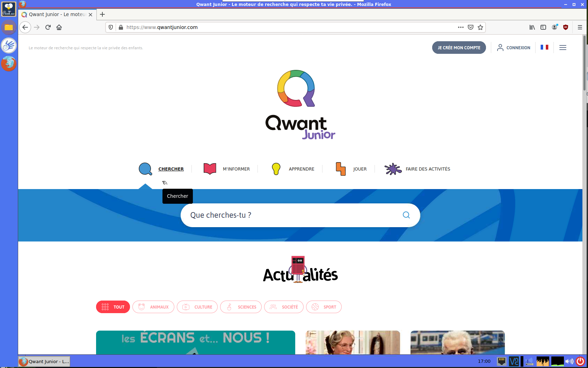This screenshot has height=368, width=588.
Task: Expand the site's hamburger menu
Action: 563,48
